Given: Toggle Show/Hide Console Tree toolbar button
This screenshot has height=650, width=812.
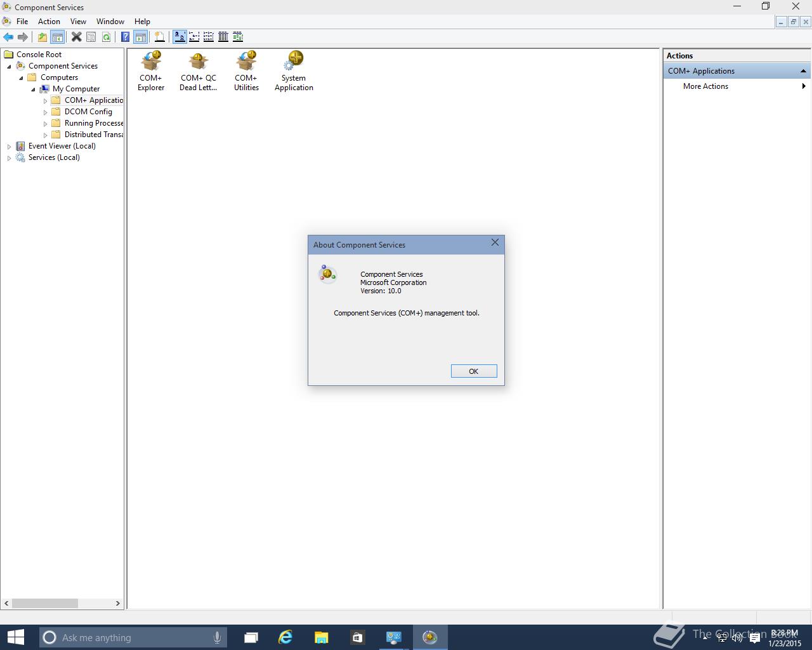Looking at the screenshot, I should 57,37.
